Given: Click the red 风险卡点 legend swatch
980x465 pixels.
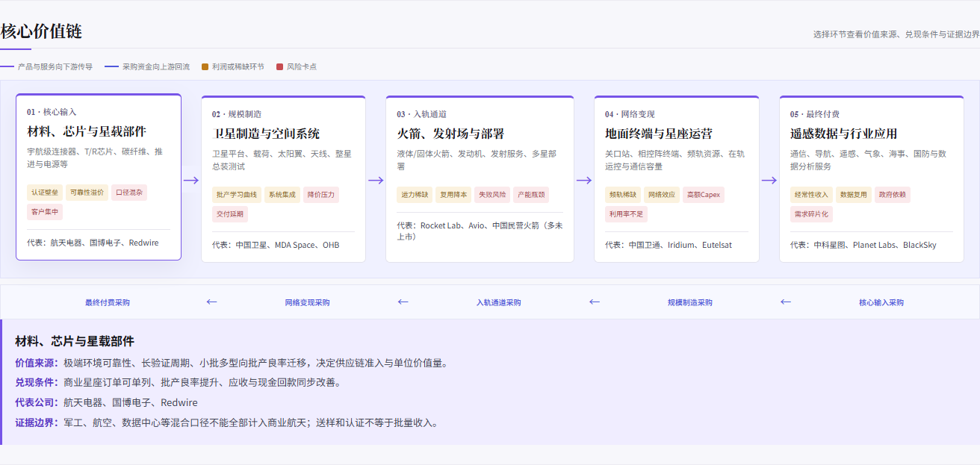Looking at the screenshot, I should [280, 66].
